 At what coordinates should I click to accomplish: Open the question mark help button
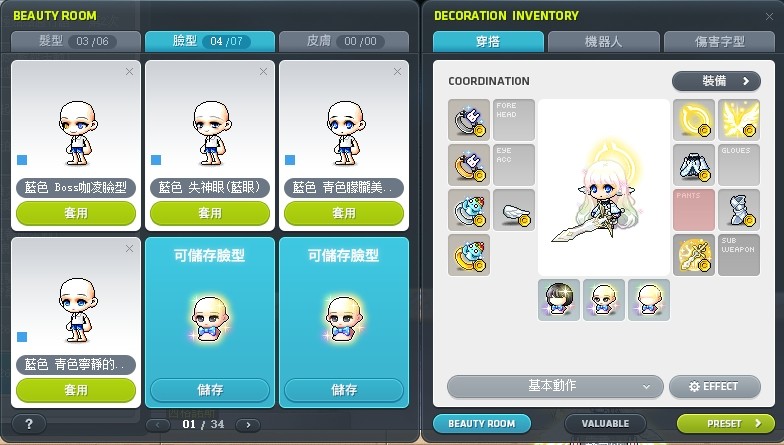(29, 424)
